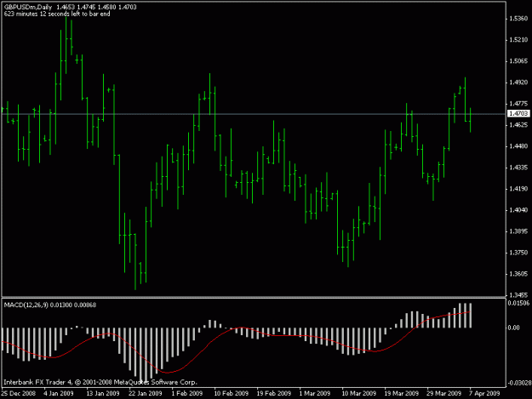Click the 1 Mar 2009 date label

pyautogui.click(x=314, y=393)
